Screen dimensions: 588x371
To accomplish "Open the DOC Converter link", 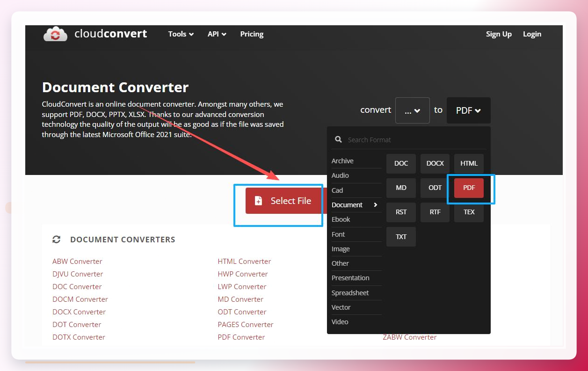I will point(77,287).
